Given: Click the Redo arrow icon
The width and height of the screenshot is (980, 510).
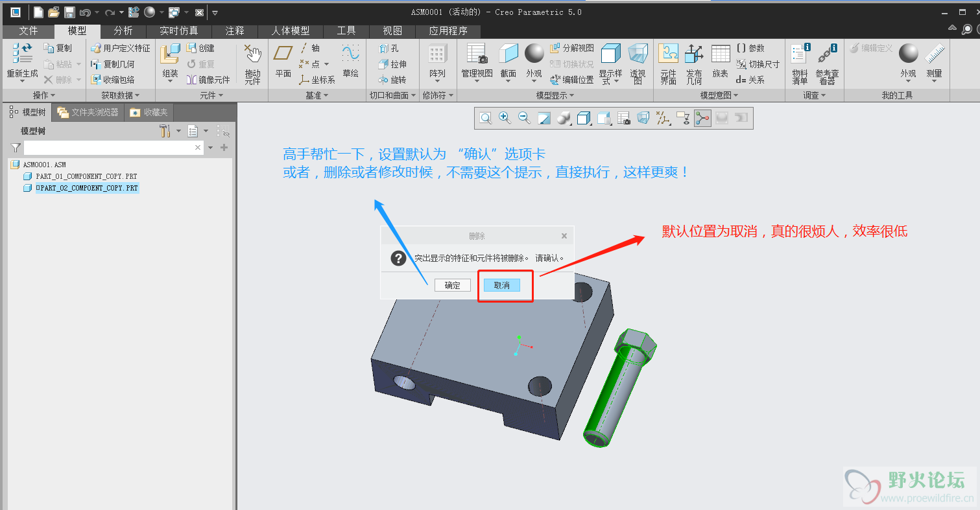Looking at the screenshot, I should point(110,12).
